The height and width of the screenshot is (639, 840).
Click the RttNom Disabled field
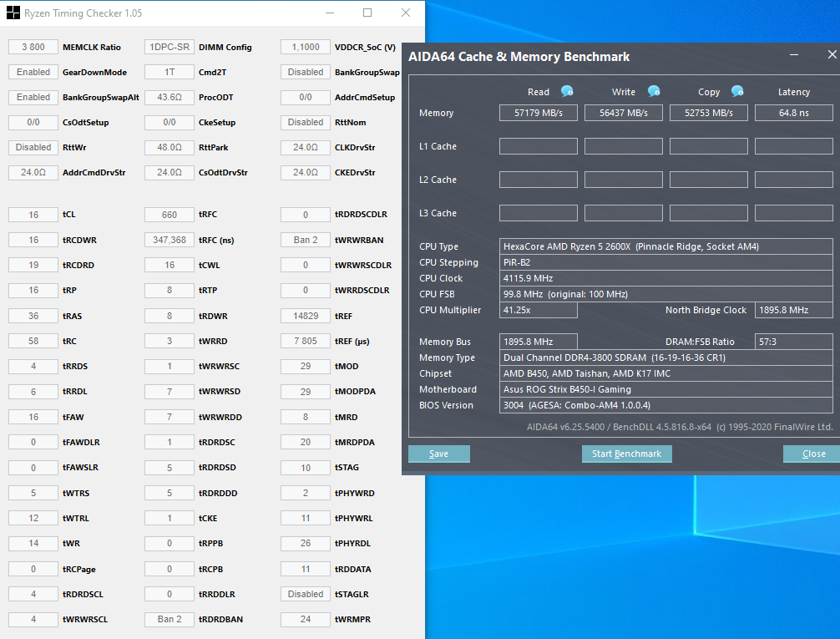pos(306,122)
